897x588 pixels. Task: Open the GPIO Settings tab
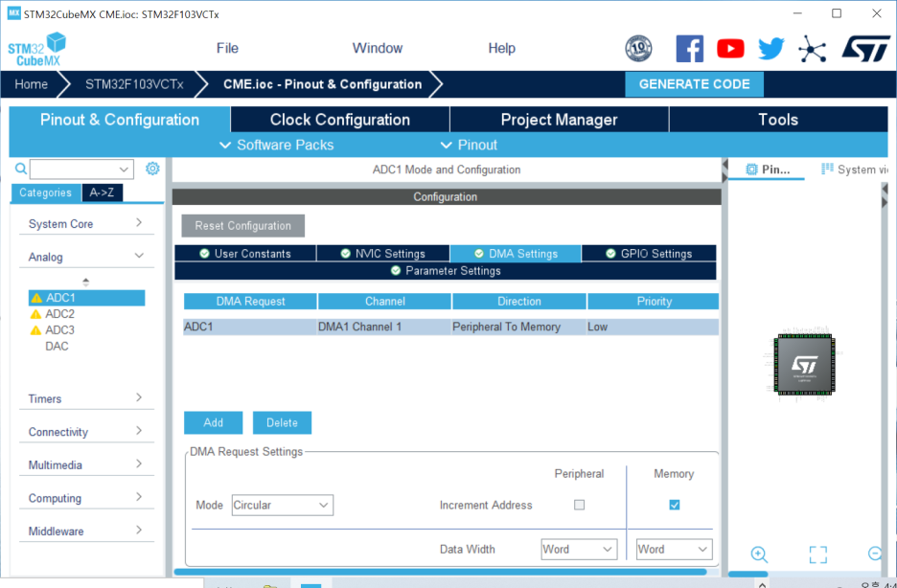[649, 254]
